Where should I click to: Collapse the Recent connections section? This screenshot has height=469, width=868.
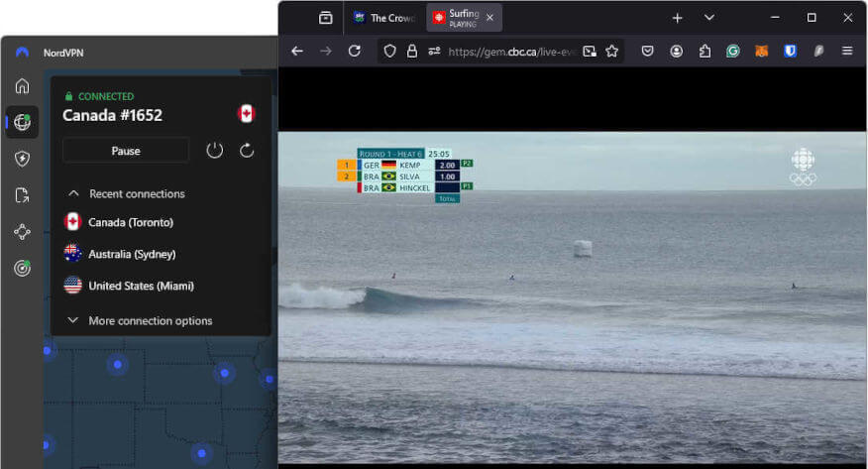coord(126,193)
